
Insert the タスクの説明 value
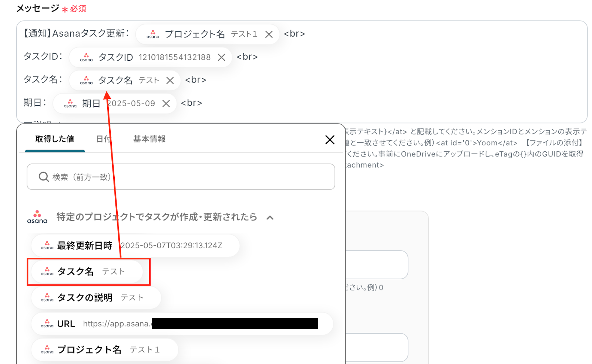coord(96,298)
